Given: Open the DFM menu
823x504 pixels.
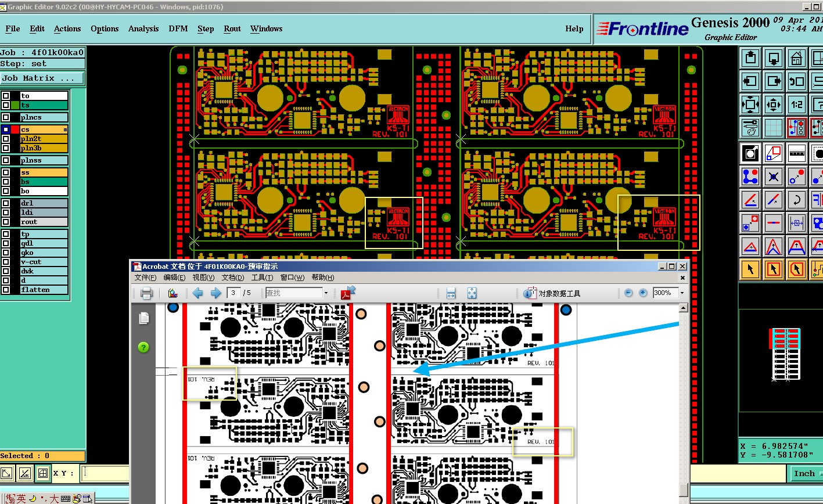Looking at the screenshot, I should (178, 28).
